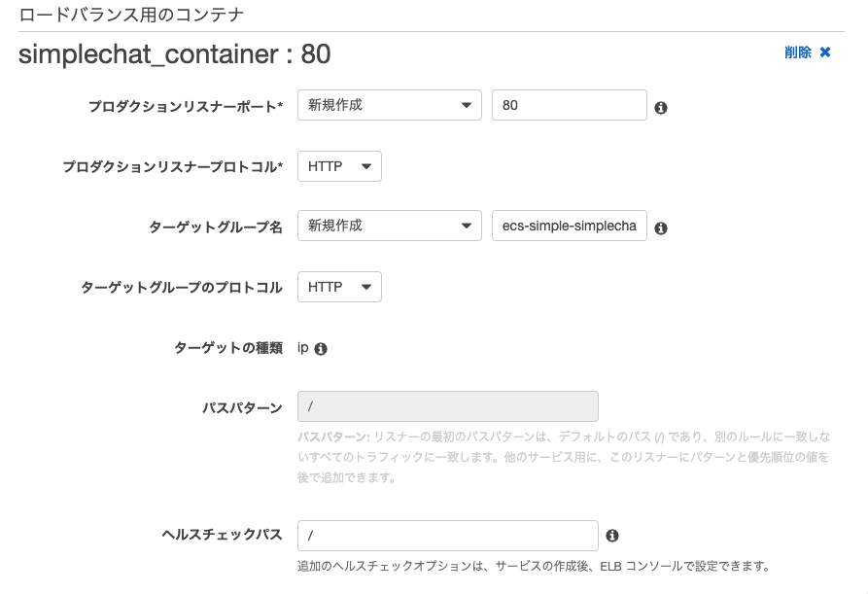Click the ip target type value
Screen dimensions: 868x594
click(303, 348)
